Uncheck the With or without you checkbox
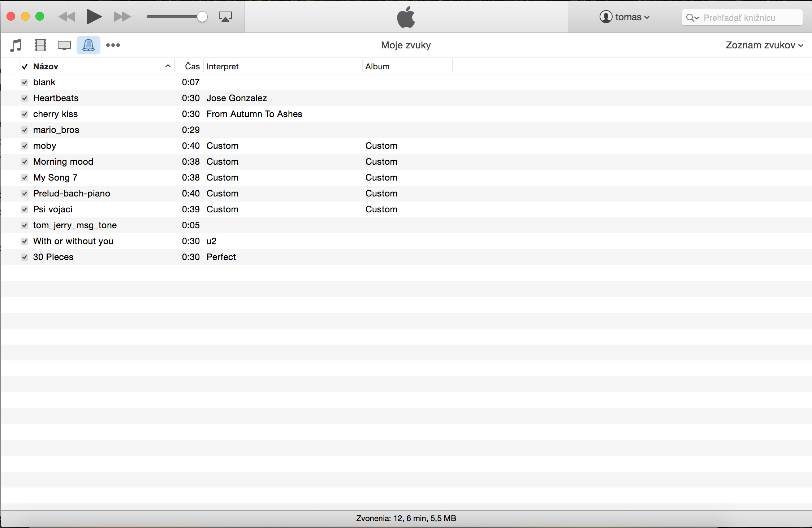Image resolution: width=812 pixels, height=528 pixels. [25, 241]
